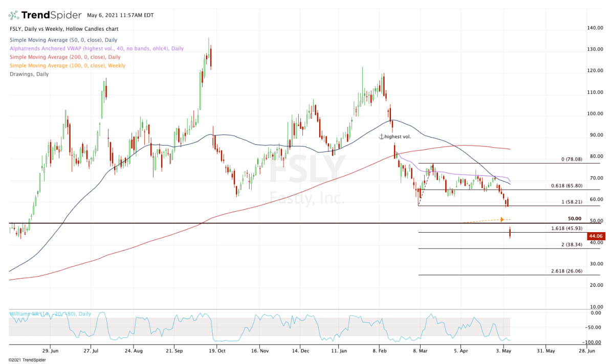The height and width of the screenshot is (364, 614).
Task: Click the '21. Sep' date axis label
Action: point(176,351)
